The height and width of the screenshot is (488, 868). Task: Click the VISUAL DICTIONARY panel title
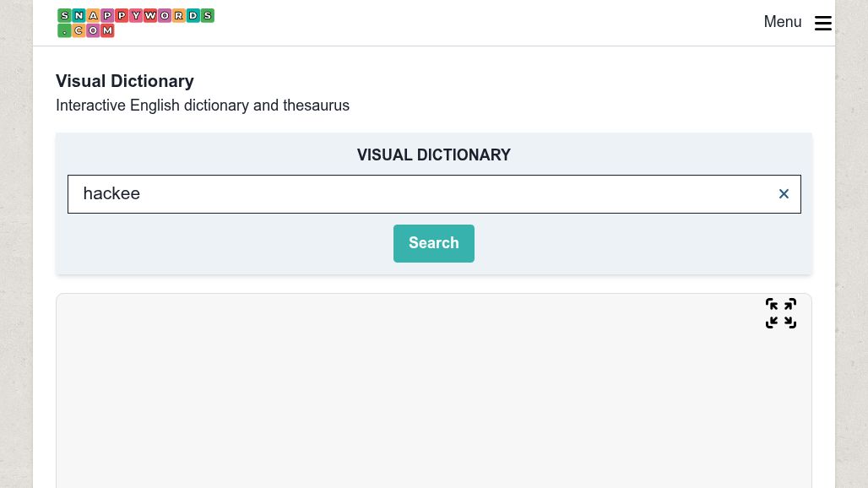coord(433,155)
